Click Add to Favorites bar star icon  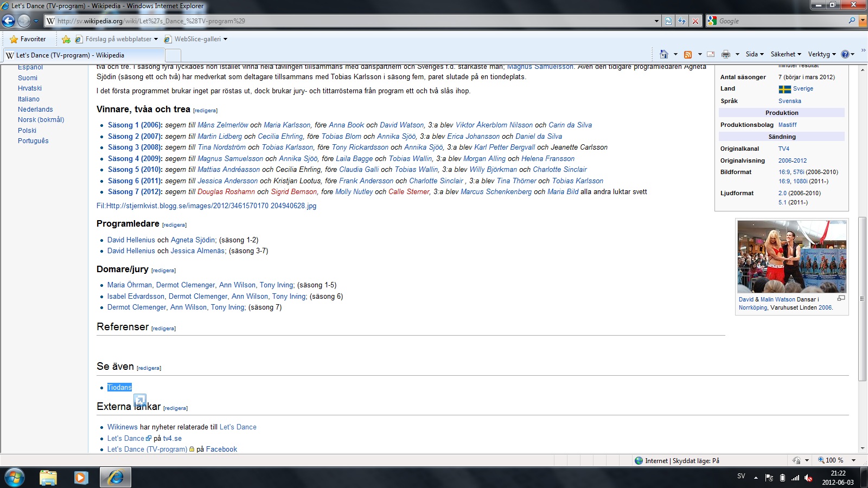[x=66, y=39]
